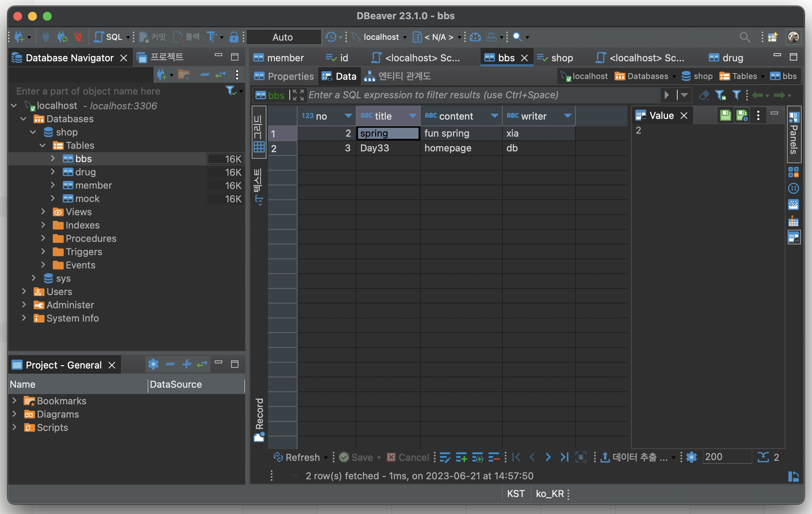Click the dashboard gauge icon

point(475,37)
